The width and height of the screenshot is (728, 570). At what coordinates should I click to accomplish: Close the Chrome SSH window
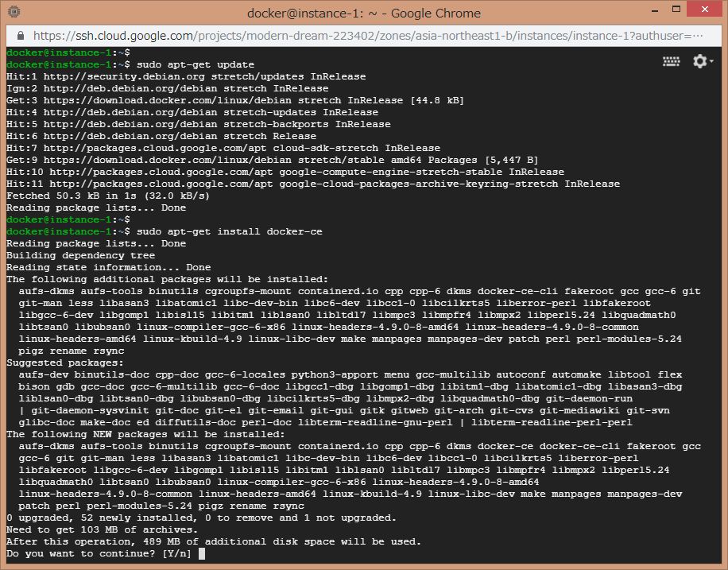pyautogui.click(x=705, y=10)
